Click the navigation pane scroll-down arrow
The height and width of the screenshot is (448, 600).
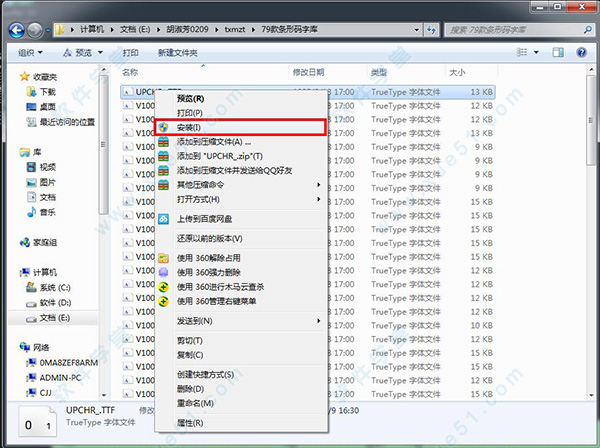104,394
